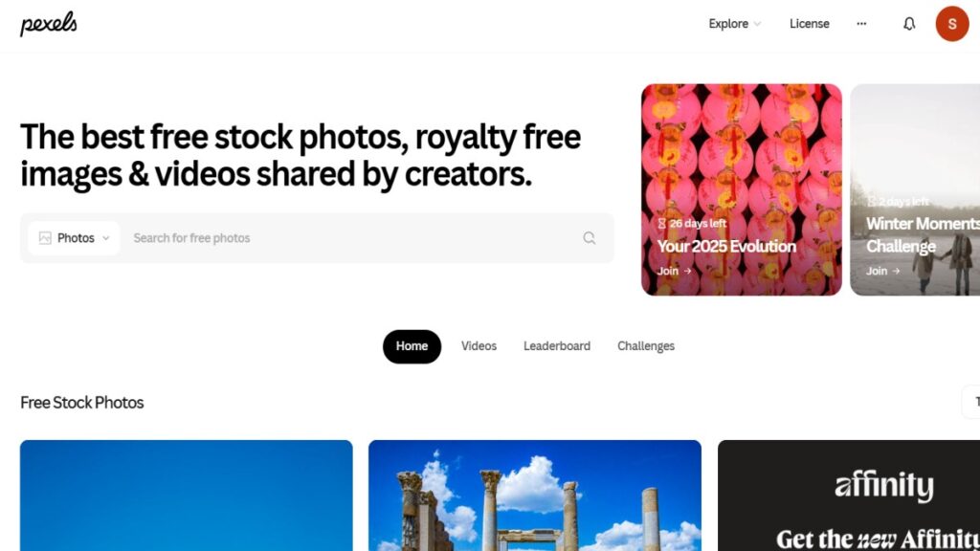Focus the Search for free photos field
980x551 pixels.
(x=350, y=238)
